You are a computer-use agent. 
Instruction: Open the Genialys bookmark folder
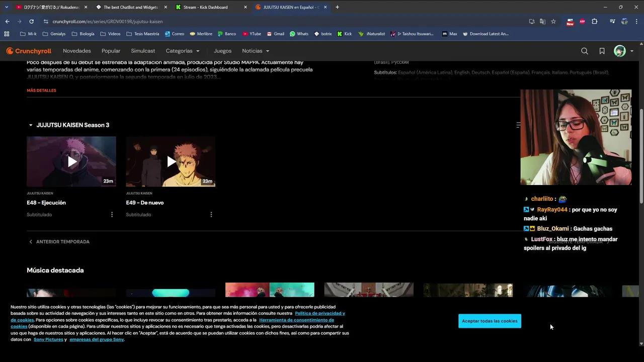click(54, 34)
